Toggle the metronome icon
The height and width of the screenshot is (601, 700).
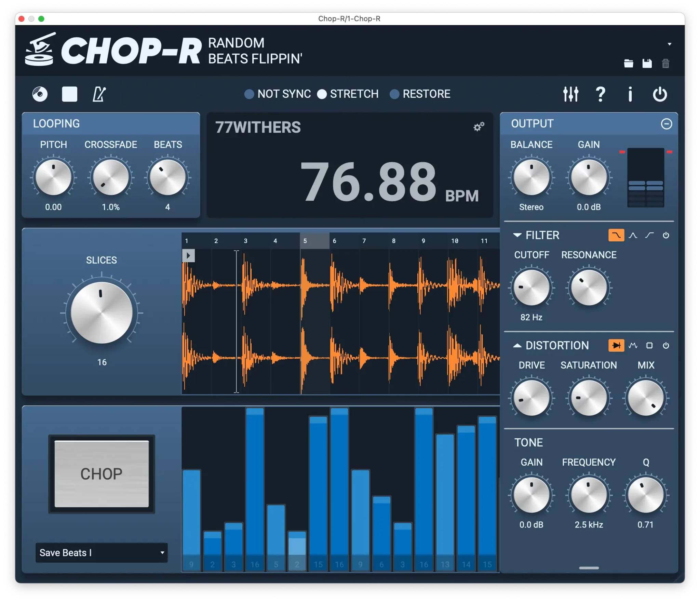click(99, 94)
